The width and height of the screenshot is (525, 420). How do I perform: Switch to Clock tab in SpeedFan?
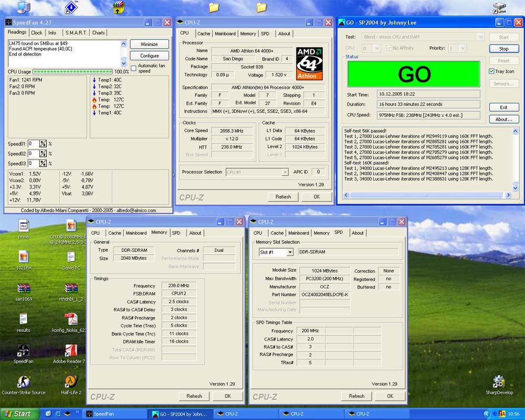click(x=37, y=33)
